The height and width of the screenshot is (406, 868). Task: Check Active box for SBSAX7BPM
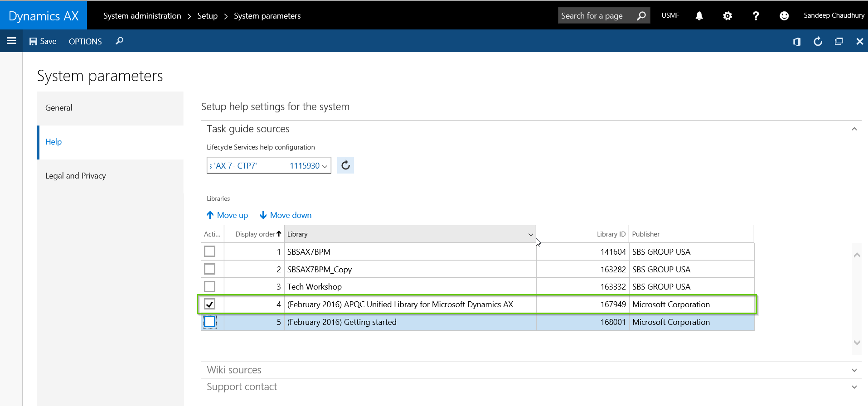pyautogui.click(x=209, y=251)
